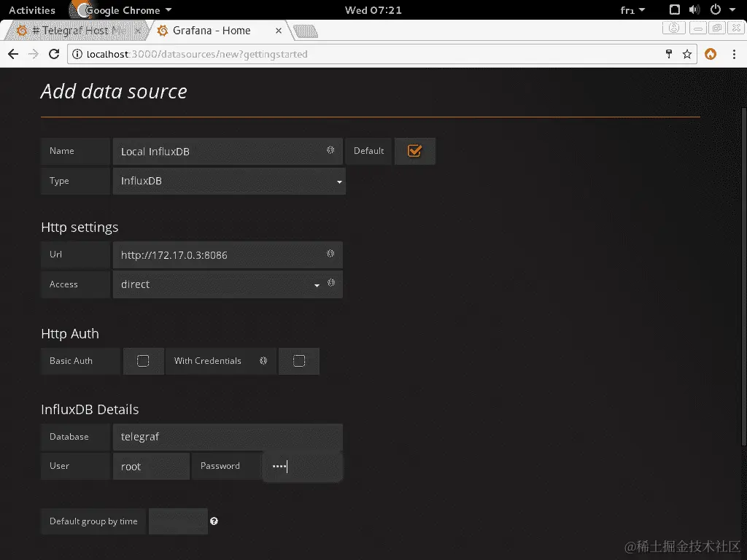Click the info icon next to With Credentials
Viewport: 747px width, 560px height.
point(263,360)
